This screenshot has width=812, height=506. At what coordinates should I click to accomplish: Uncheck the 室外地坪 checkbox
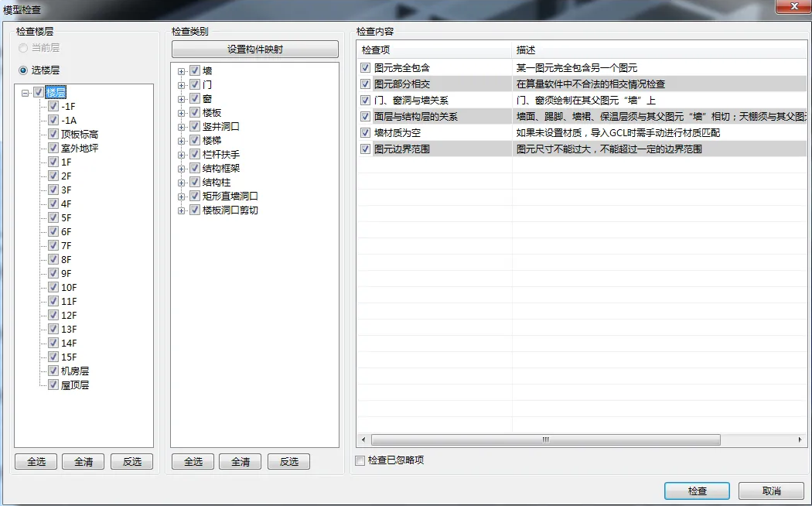(53, 148)
